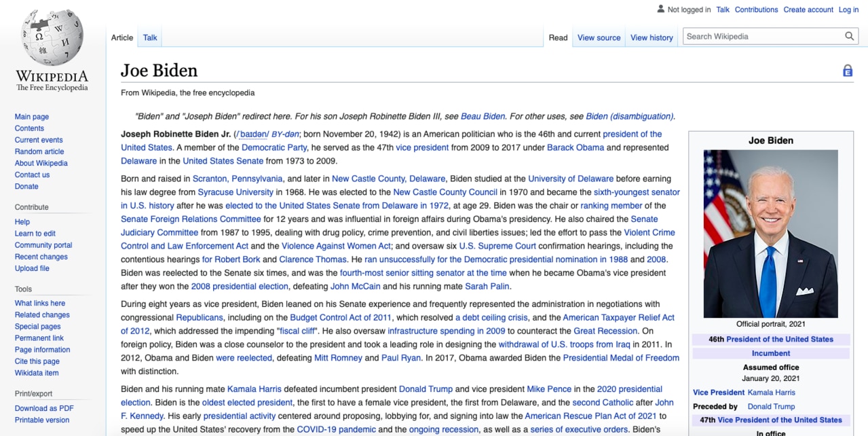Click Joe Biden official portrait thumbnail
868x436 pixels.
(771, 234)
